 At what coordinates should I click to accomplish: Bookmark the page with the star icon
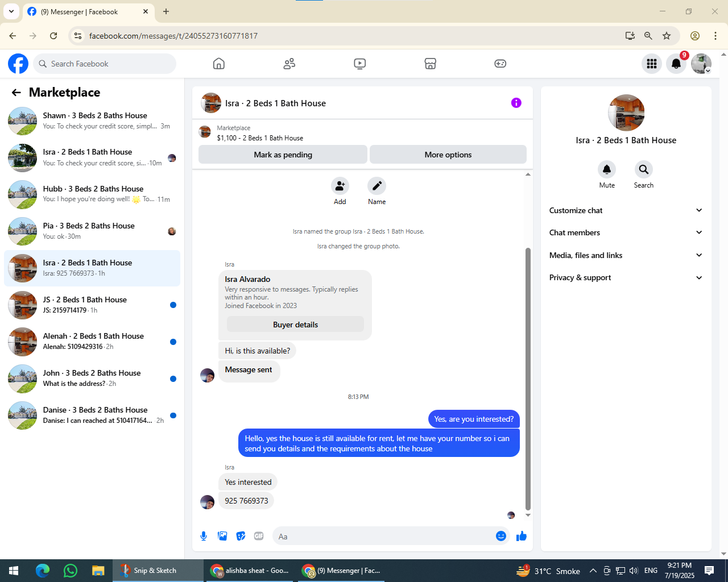[x=667, y=36]
